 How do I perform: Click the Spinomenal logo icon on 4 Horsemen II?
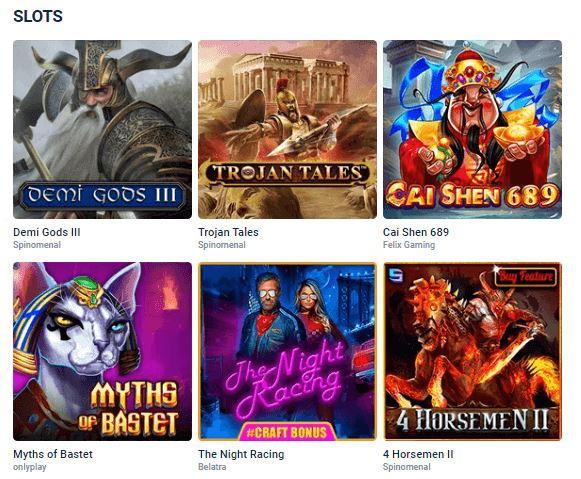395,276
